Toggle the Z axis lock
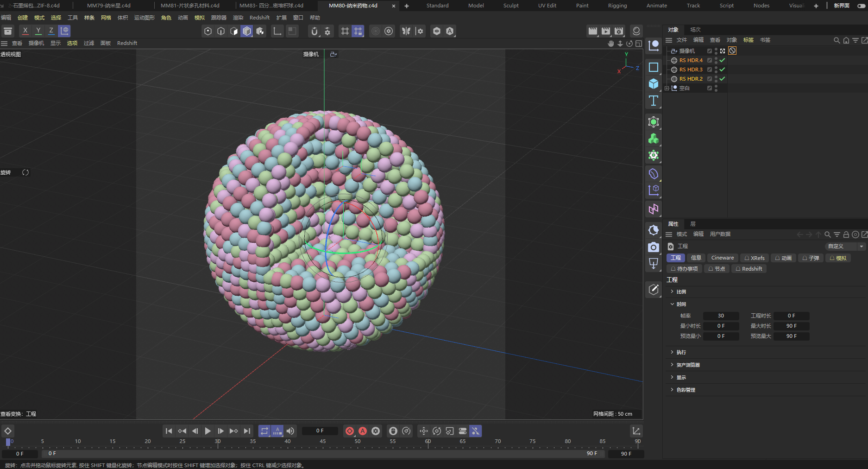Screen dimensions: 868x469 coord(51,31)
